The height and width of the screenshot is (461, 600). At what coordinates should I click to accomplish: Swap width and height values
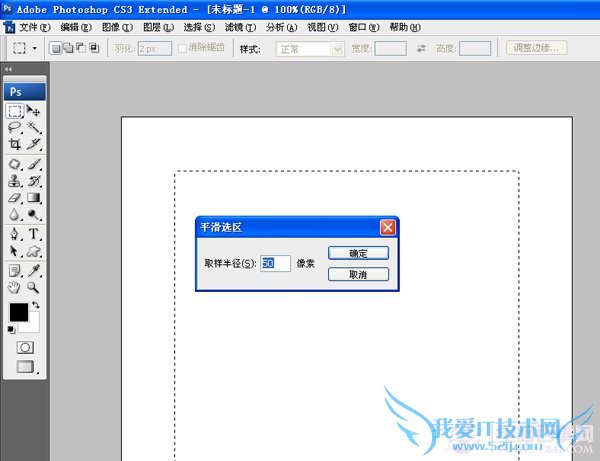[x=421, y=49]
